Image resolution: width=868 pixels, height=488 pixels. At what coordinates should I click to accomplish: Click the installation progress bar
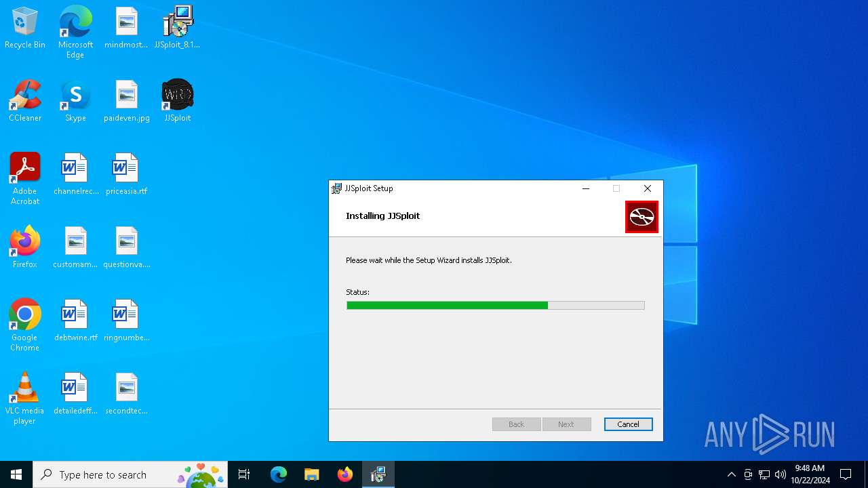point(495,306)
